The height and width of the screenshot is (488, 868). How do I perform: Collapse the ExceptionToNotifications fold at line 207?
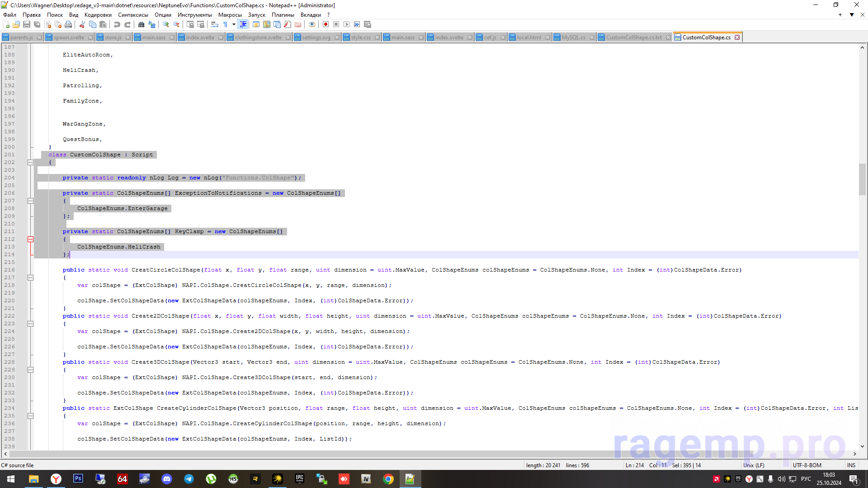pyautogui.click(x=30, y=201)
